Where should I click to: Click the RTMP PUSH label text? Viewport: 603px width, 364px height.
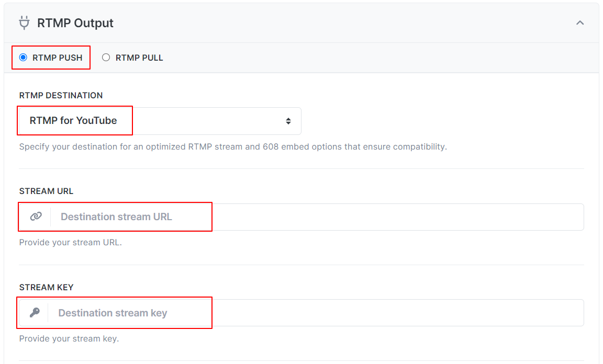click(57, 58)
